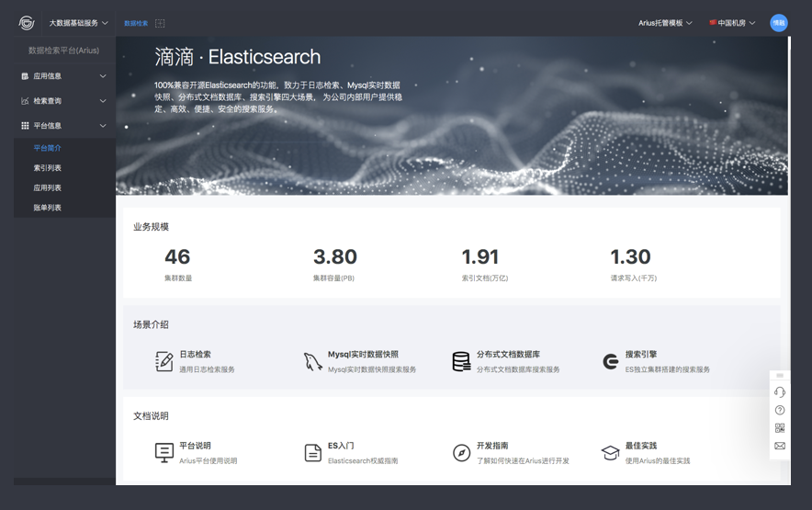This screenshot has height=510, width=812.
Task: Open the 中国机房 region dropdown
Action: pyautogui.click(x=732, y=23)
